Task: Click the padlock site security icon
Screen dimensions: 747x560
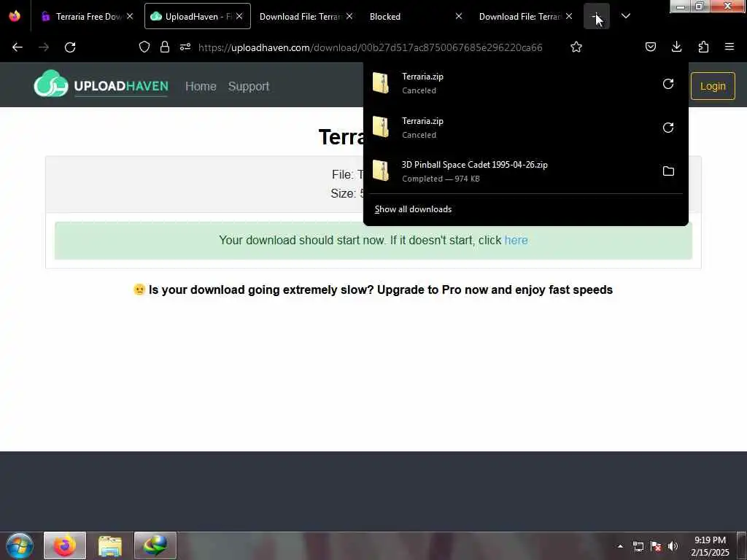Action: pos(165,47)
